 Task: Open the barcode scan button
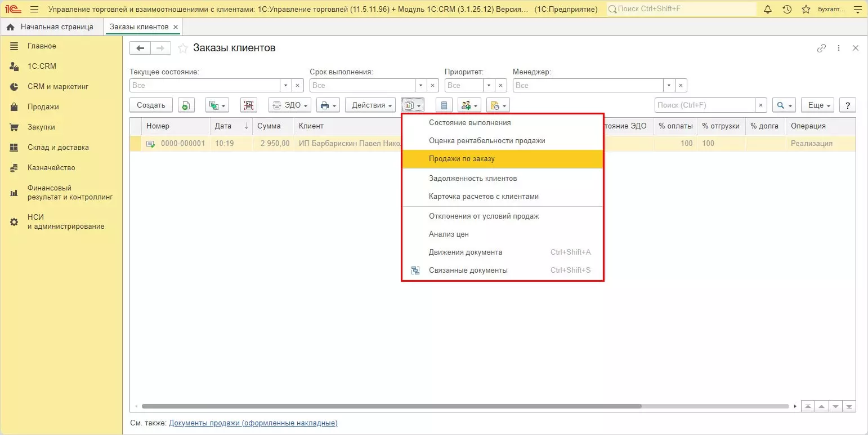click(248, 105)
